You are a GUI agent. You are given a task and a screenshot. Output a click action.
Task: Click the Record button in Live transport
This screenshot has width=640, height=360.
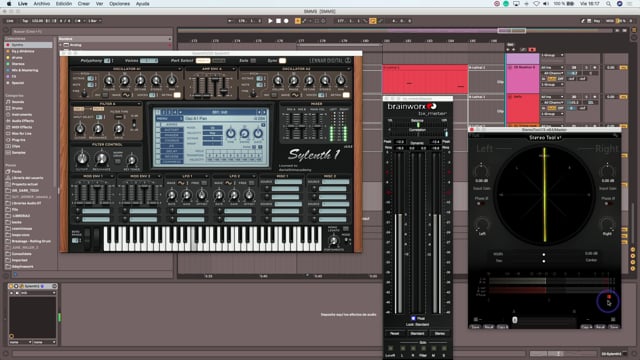click(286, 21)
